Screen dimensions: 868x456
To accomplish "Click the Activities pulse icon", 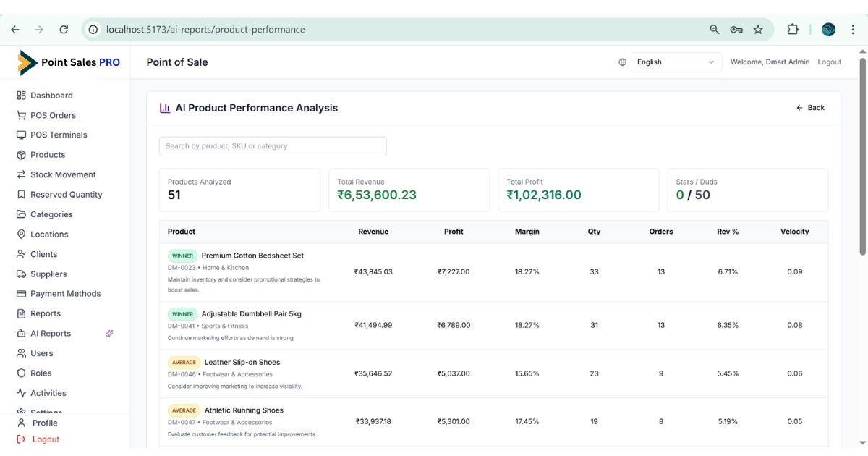I will 21,393.
